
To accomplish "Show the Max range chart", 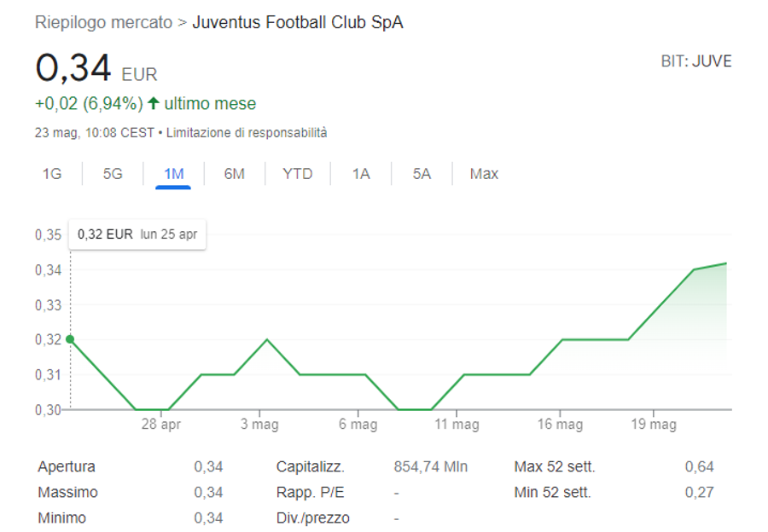I will [x=484, y=174].
